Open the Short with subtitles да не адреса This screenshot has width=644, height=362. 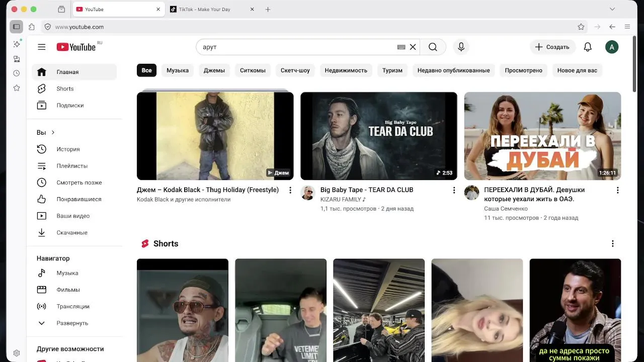pos(575,310)
